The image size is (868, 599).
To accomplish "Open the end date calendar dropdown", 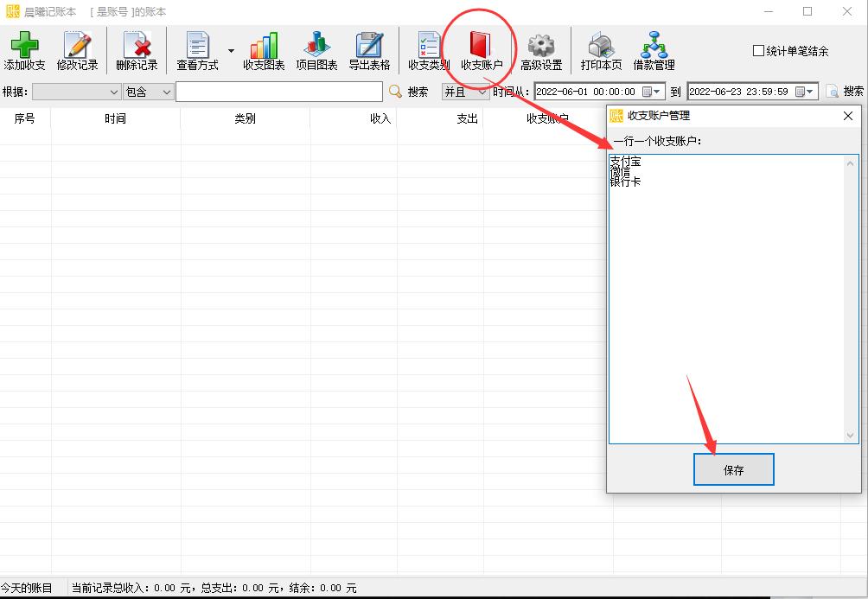I will coord(805,92).
